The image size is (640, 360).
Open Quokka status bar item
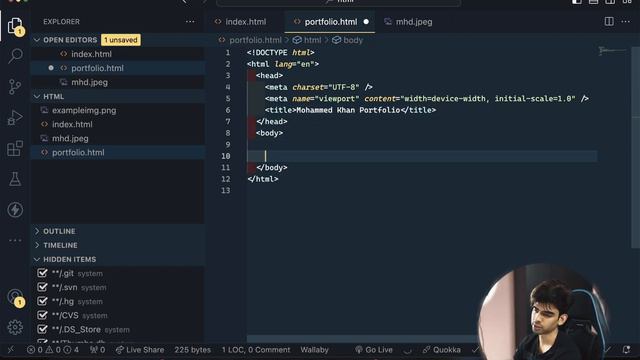point(441,350)
